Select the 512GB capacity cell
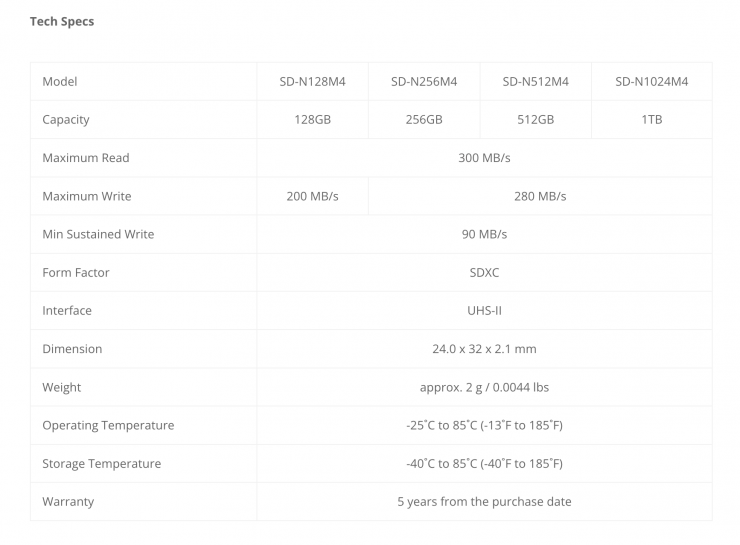The width and height of the screenshot is (740, 545). point(536,120)
